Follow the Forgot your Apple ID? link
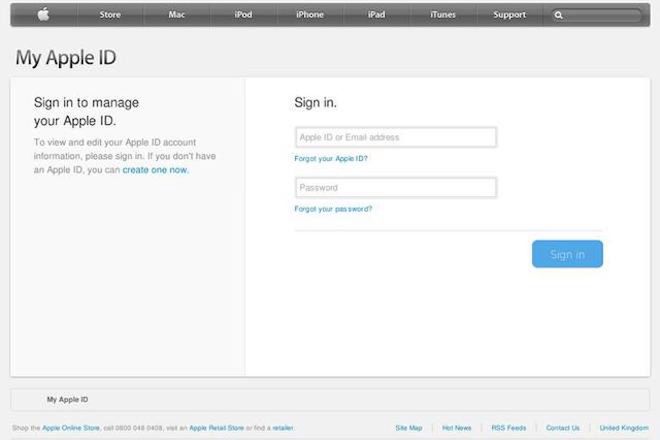 tap(331, 158)
